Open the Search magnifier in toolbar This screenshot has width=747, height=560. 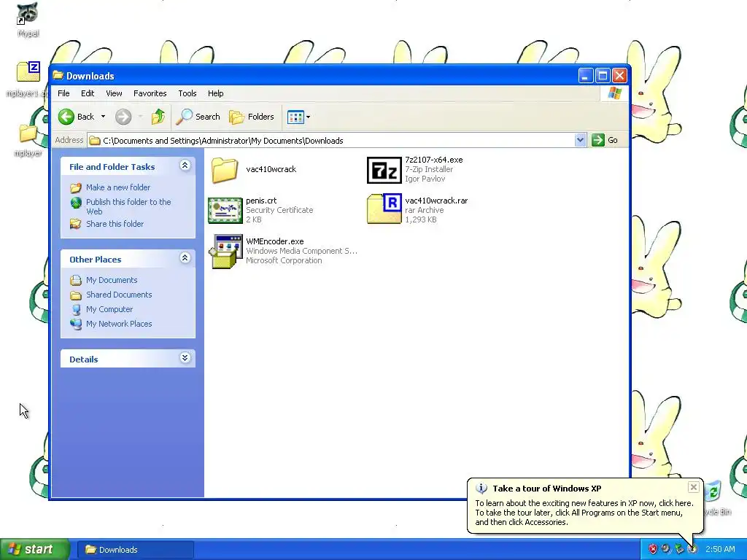(x=184, y=117)
